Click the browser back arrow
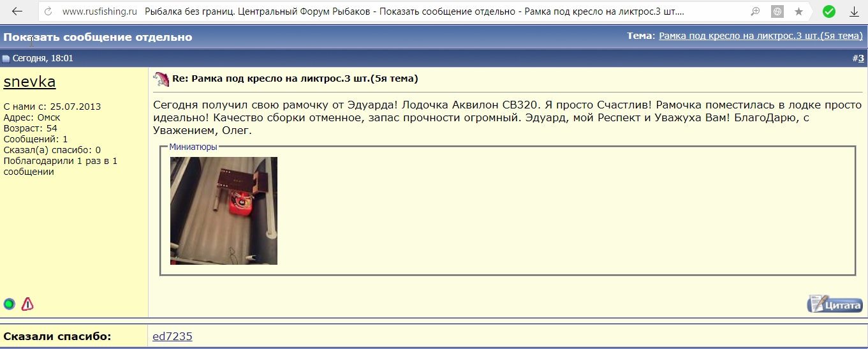The width and height of the screenshot is (868, 349). tap(17, 11)
